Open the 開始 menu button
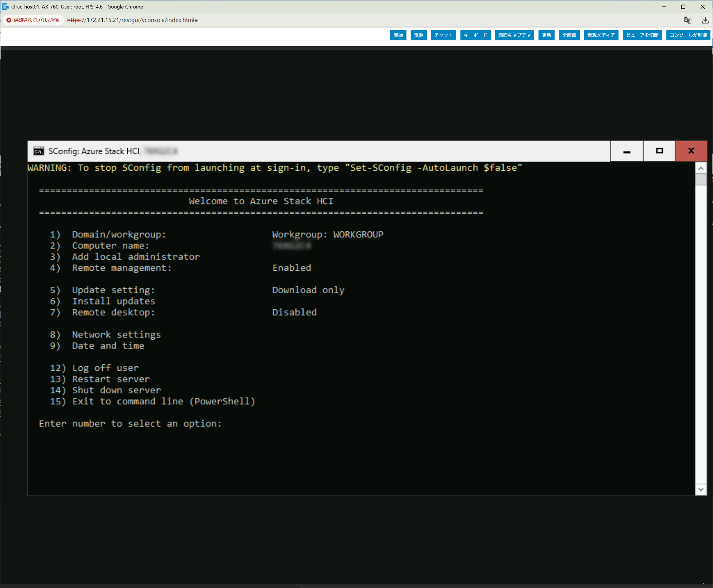The height and width of the screenshot is (588, 713). [398, 35]
